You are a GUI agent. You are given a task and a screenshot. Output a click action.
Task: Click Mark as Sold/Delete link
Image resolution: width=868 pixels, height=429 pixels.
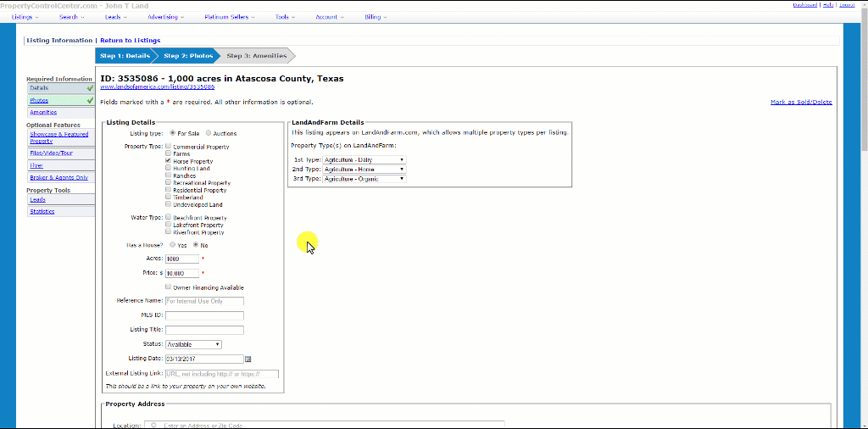801,102
